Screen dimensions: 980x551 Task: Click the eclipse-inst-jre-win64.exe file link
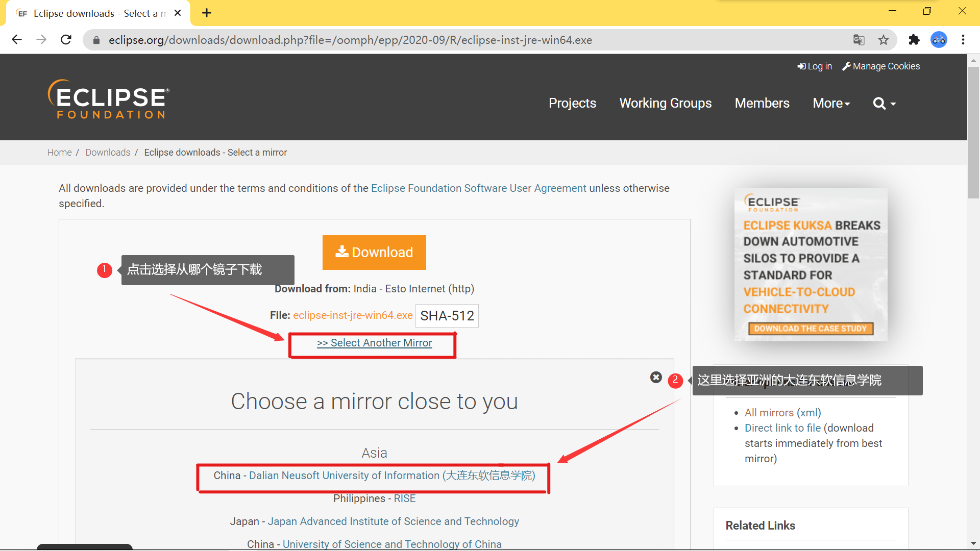353,315
